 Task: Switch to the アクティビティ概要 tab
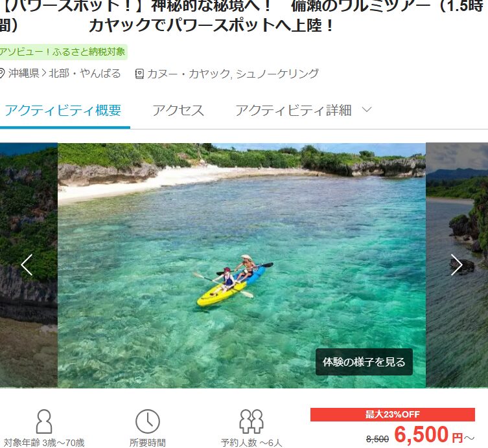pyautogui.click(x=63, y=110)
